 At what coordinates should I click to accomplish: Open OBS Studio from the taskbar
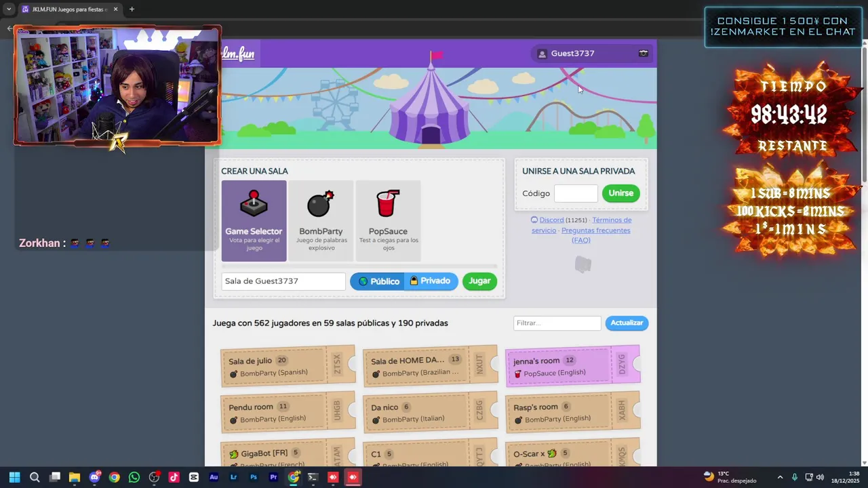[154, 477]
